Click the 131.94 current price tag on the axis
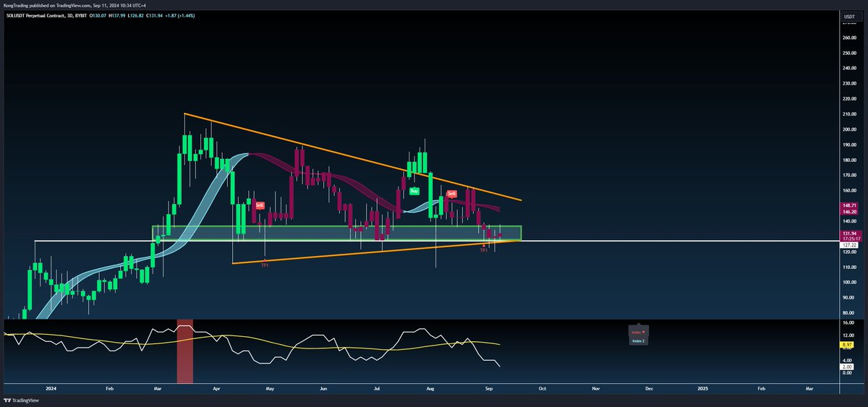868x407 pixels. pos(849,234)
